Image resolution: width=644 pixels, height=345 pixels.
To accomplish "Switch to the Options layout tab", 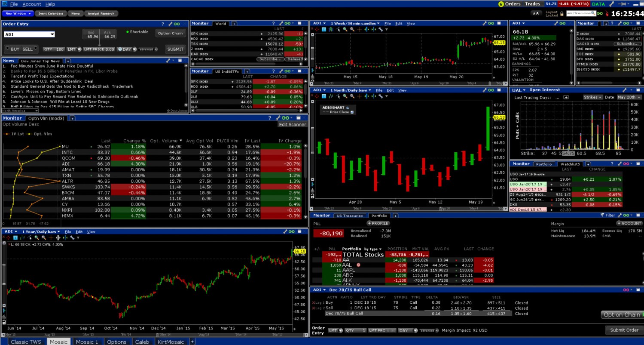I will click(x=116, y=342).
